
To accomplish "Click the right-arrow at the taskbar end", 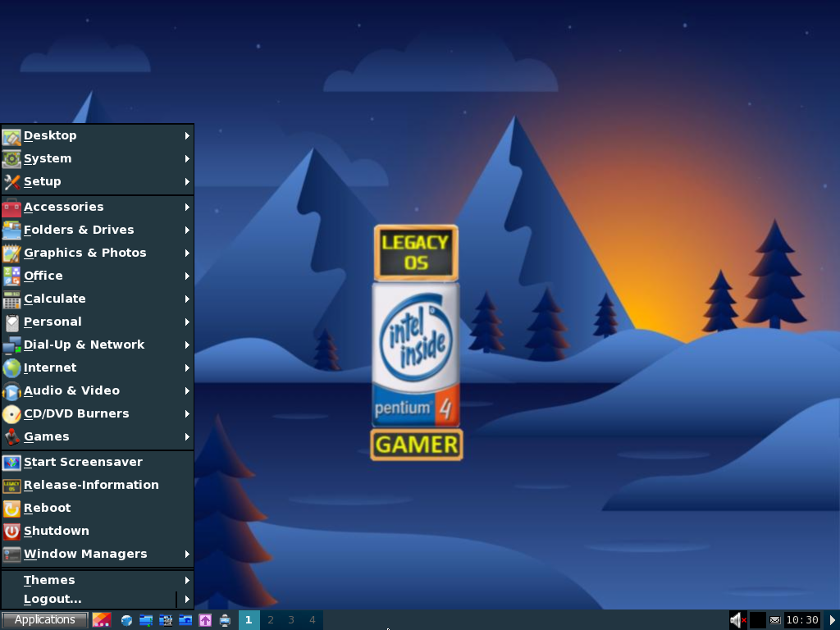I will coord(833,620).
